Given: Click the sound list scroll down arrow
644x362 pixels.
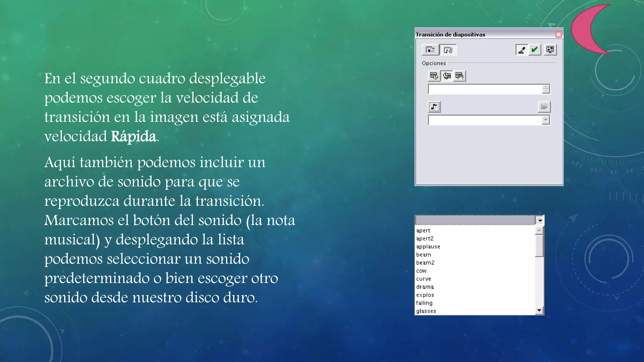Looking at the screenshot, I should 539,310.
